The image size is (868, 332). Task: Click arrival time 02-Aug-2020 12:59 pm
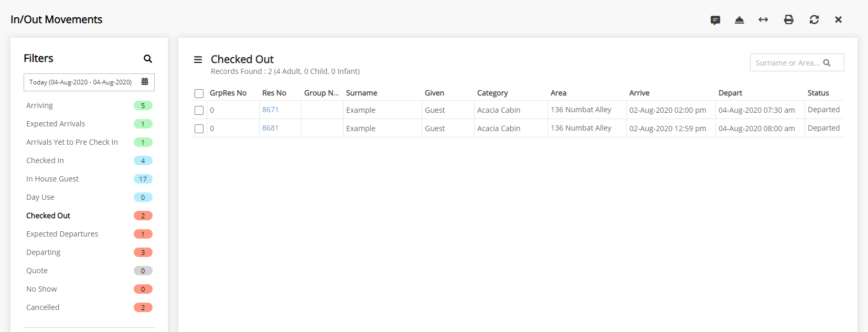[668, 128]
